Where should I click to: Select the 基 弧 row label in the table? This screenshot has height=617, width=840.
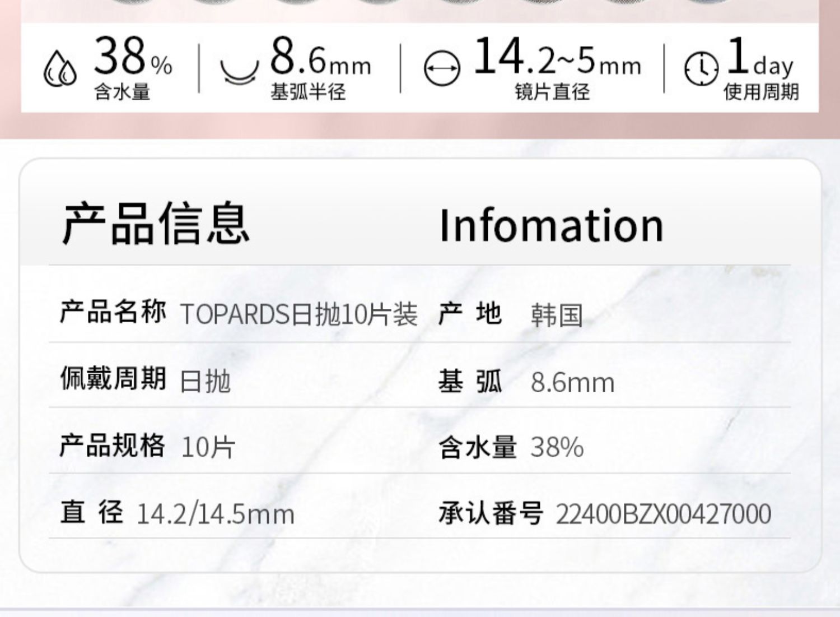pos(470,381)
